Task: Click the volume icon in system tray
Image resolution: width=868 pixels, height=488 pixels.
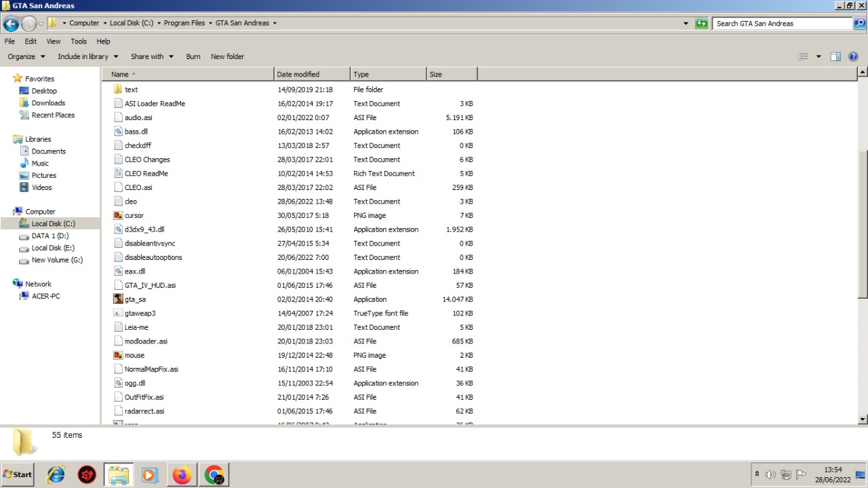Action: (770, 474)
